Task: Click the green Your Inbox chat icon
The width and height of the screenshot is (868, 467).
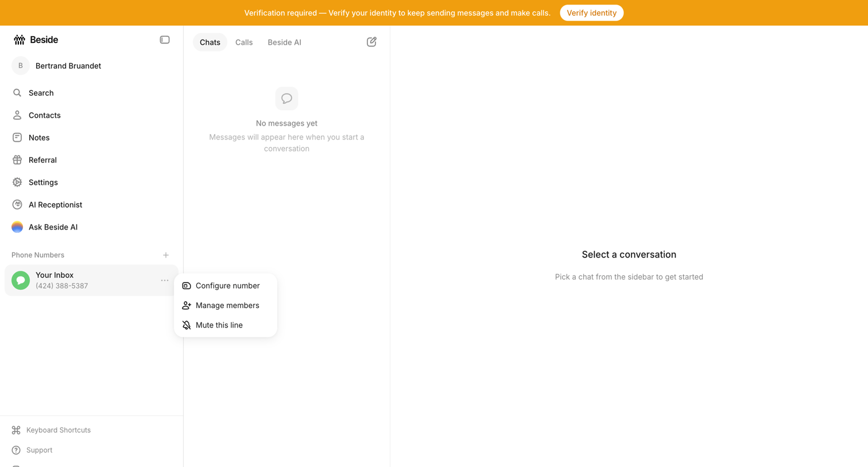Action: [x=21, y=281]
